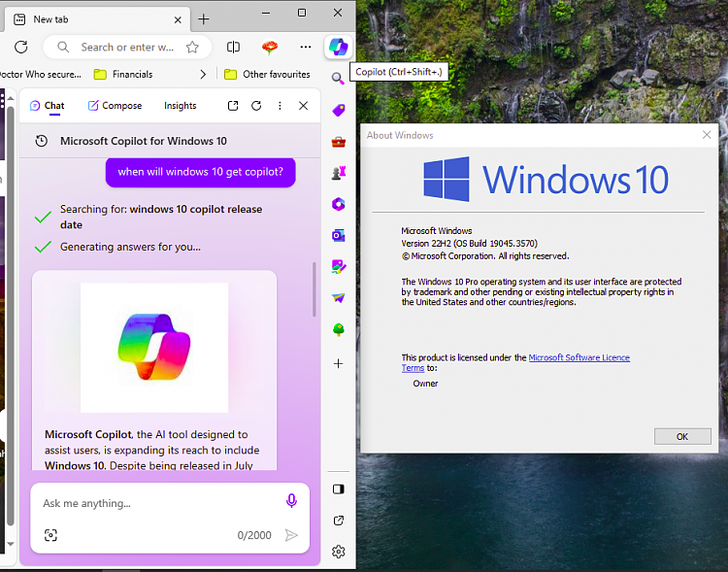Open the Doctor Who secure favourite

(x=41, y=75)
